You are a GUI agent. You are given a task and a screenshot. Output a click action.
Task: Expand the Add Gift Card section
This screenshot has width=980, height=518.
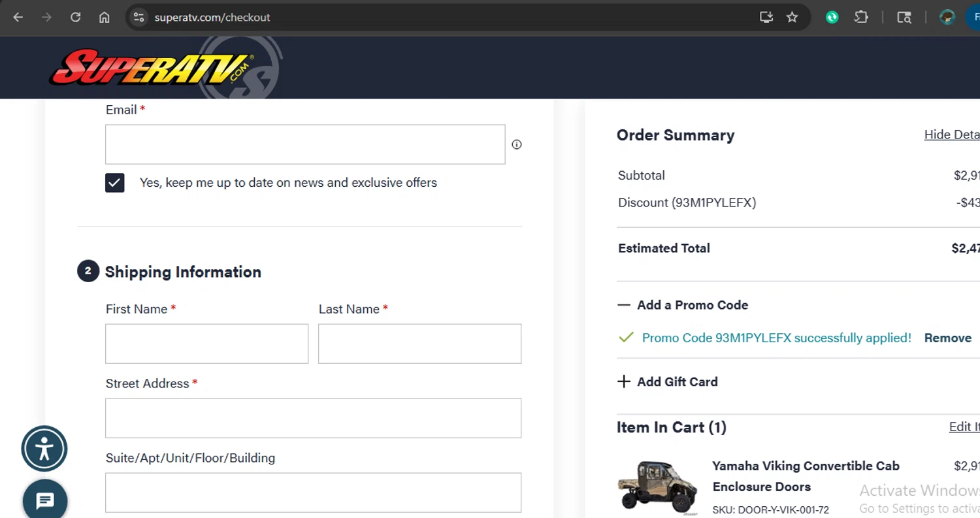point(667,381)
